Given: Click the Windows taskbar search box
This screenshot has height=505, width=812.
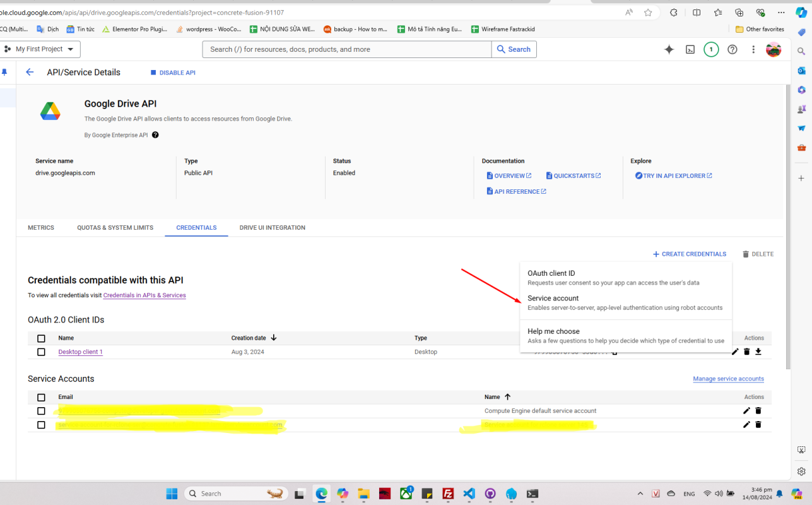Looking at the screenshot, I should [236, 494].
